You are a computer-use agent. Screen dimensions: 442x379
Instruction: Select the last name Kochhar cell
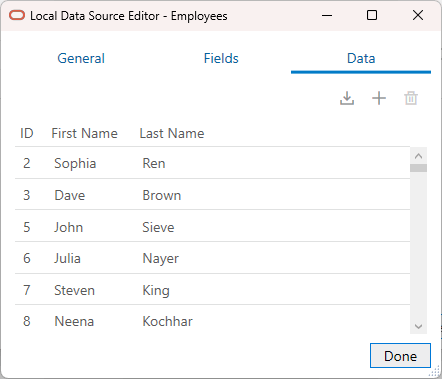167,321
